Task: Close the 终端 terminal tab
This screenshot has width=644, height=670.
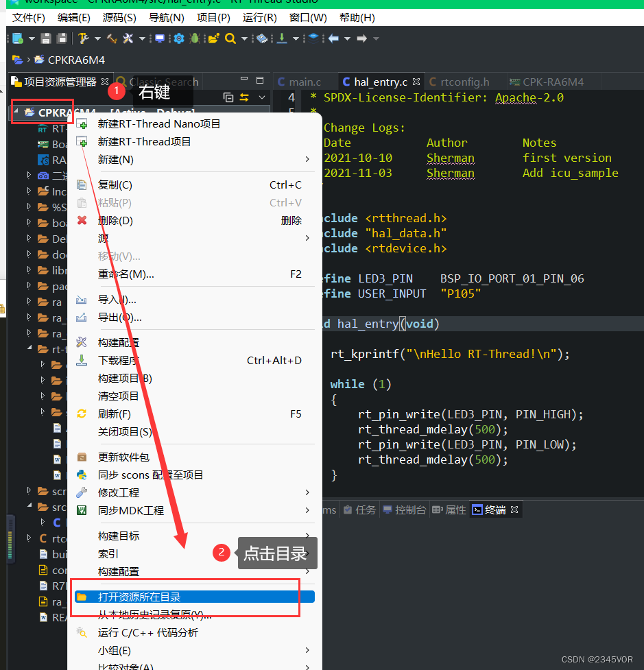Action: click(514, 510)
